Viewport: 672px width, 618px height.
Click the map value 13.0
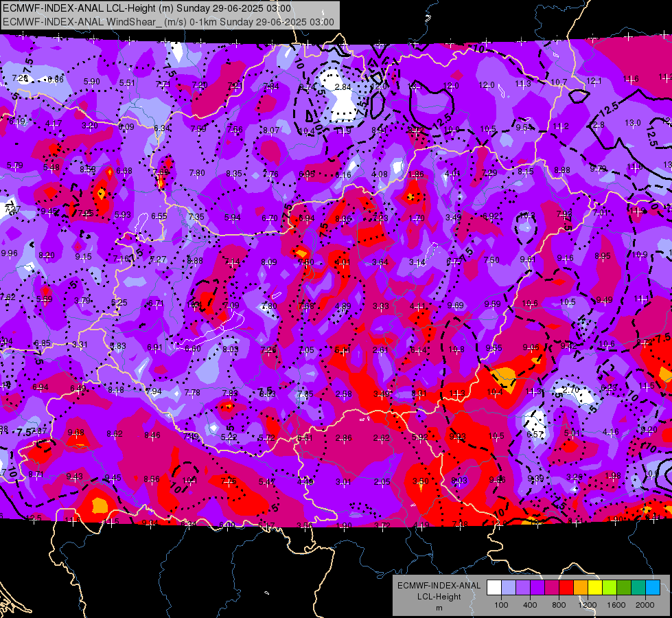pyautogui.click(x=633, y=123)
